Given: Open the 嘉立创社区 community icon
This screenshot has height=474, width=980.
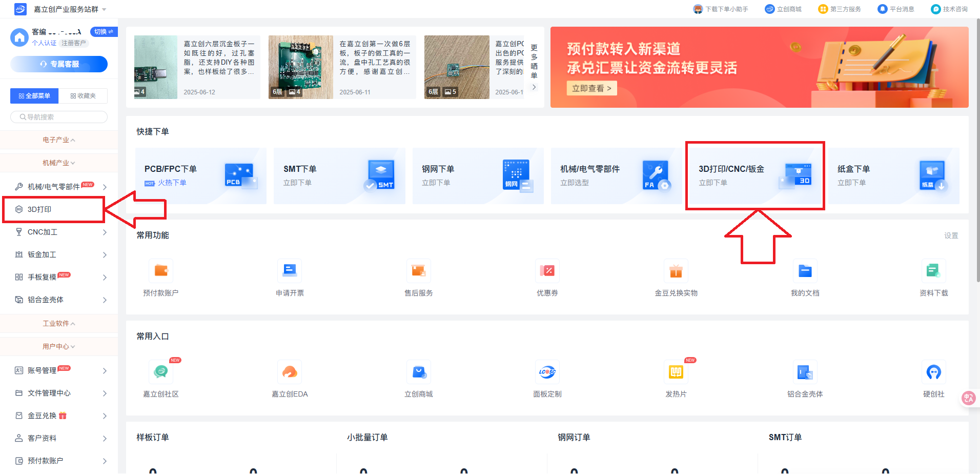Looking at the screenshot, I should (x=161, y=372).
